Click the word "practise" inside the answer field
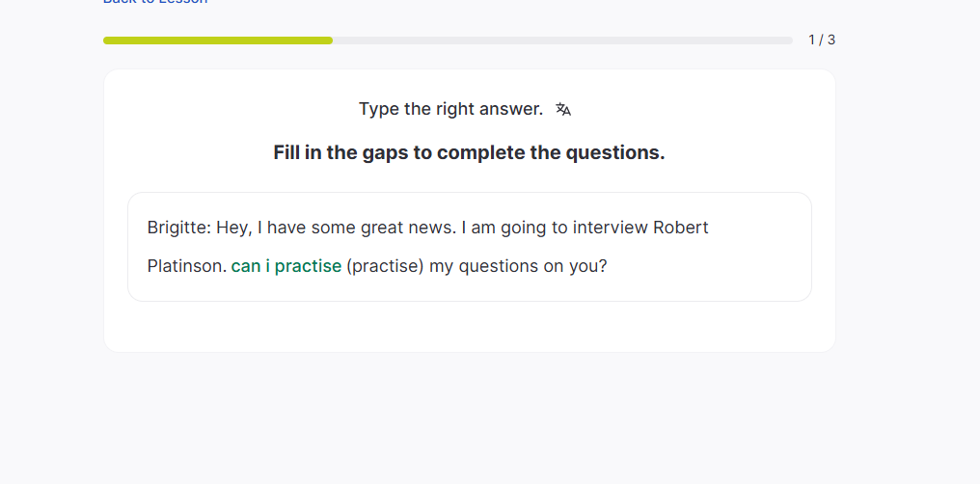 click(308, 266)
